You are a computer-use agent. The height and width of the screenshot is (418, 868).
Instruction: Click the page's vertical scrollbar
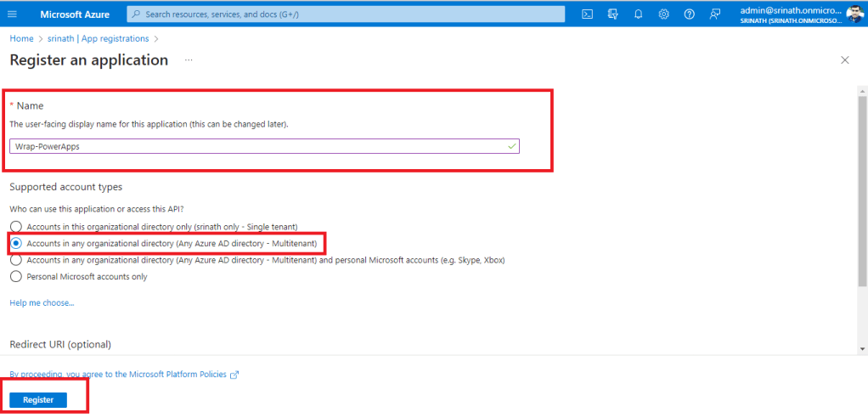coord(862,187)
